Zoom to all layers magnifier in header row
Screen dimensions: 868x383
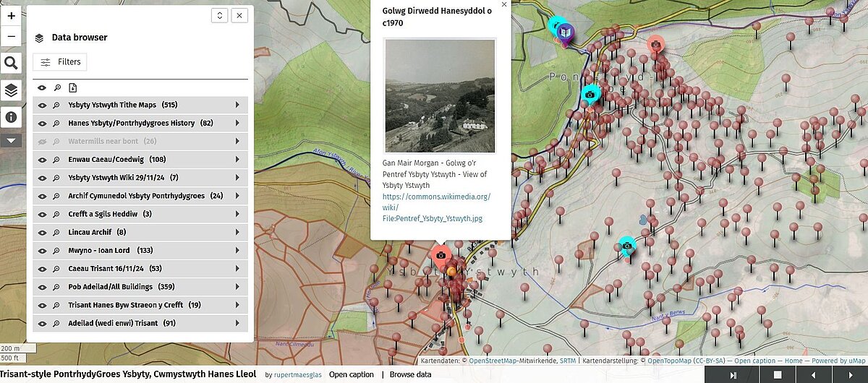pyautogui.click(x=56, y=88)
